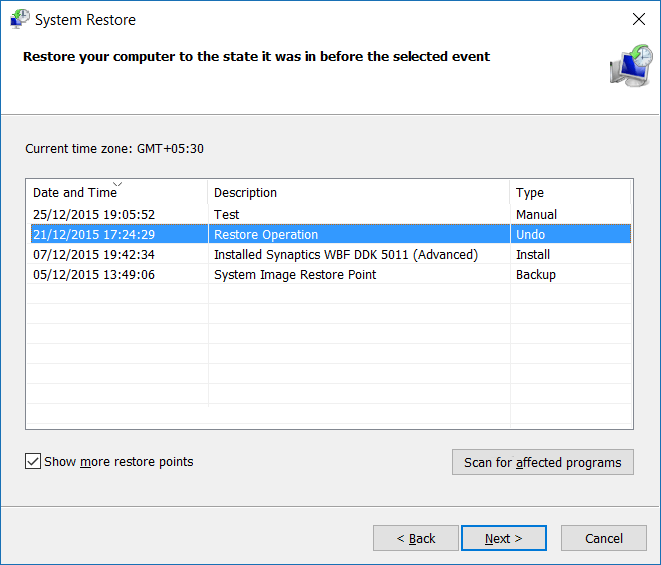Click the Backup type cell
The image size is (661, 565).
(535, 275)
